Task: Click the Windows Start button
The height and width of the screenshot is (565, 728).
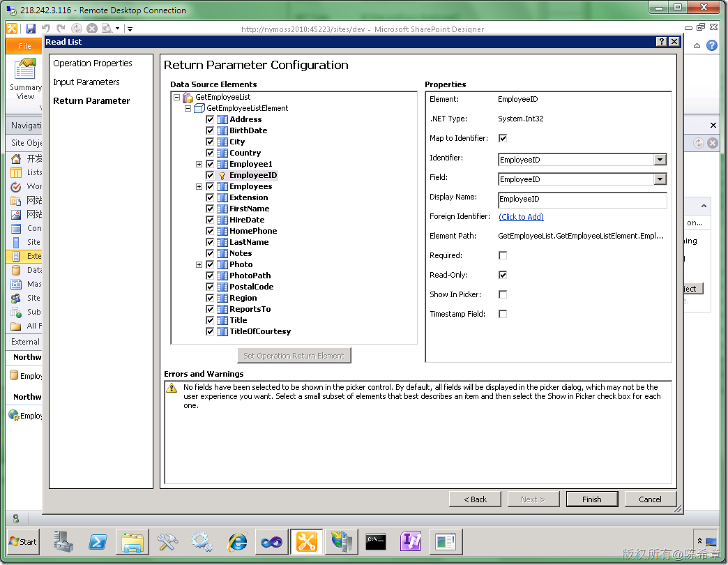Action: [x=23, y=542]
